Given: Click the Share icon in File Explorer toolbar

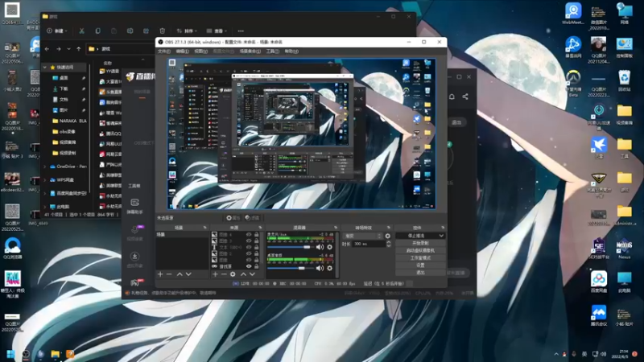Looking at the screenshot, I should 146,31.
